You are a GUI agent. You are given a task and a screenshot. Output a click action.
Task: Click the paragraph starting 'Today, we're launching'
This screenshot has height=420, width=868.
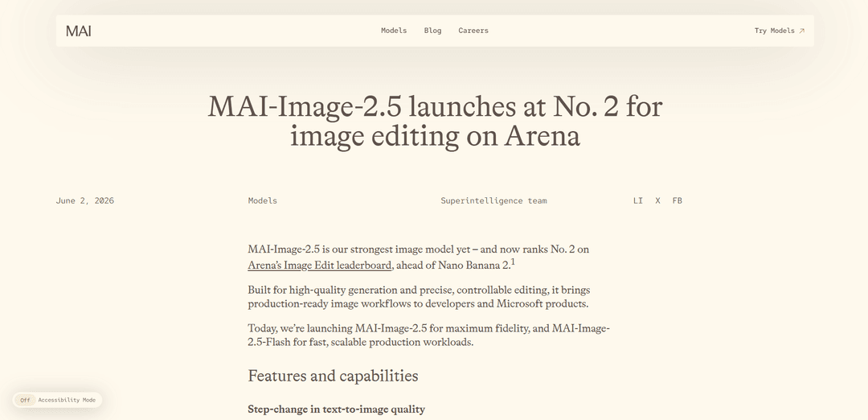coord(428,336)
